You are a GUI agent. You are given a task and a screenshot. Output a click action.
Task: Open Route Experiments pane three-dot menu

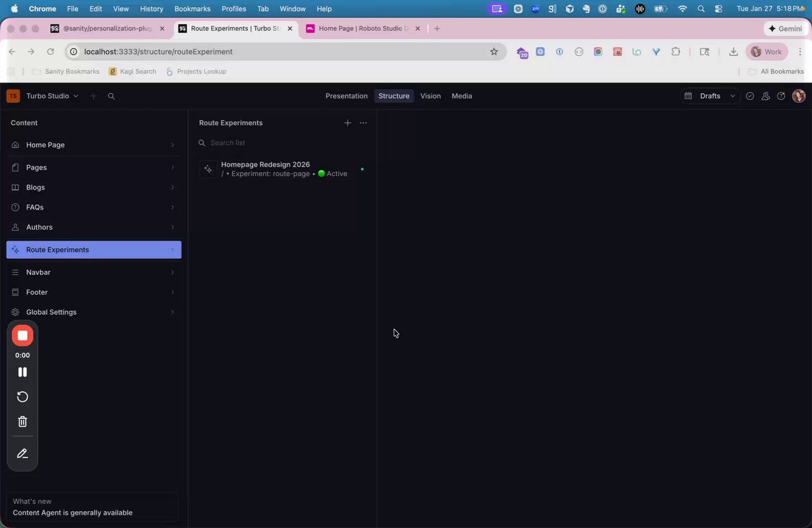[x=363, y=122]
